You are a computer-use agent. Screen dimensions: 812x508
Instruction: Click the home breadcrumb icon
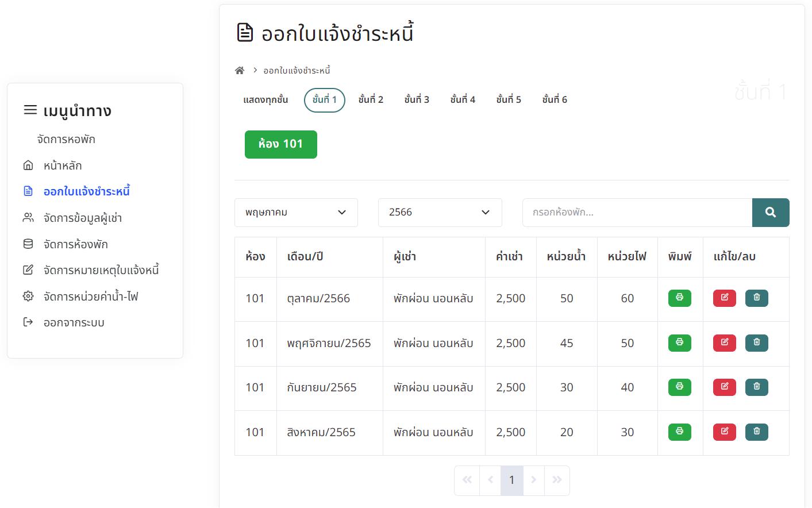click(240, 71)
